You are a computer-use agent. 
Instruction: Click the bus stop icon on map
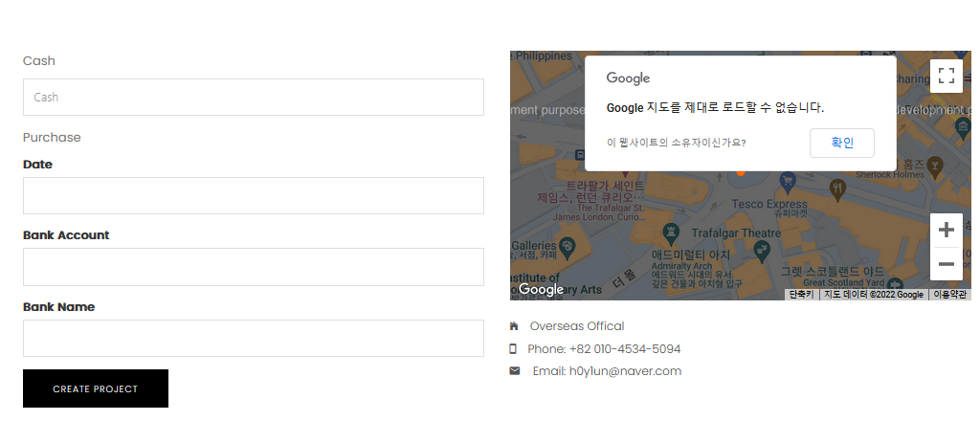click(x=581, y=154)
